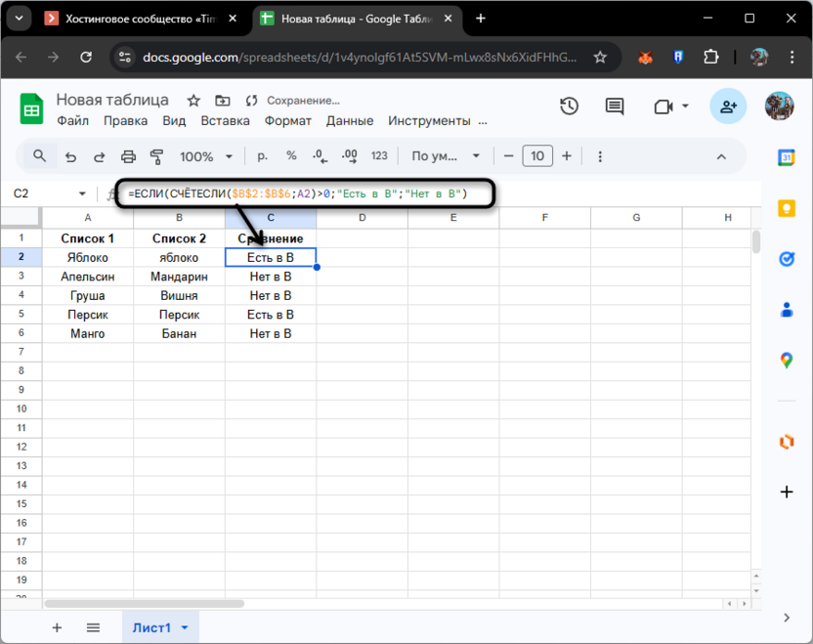This screenshot has height=644, width=813.
Task: Add a new sheet
Action: coord(57,627)
